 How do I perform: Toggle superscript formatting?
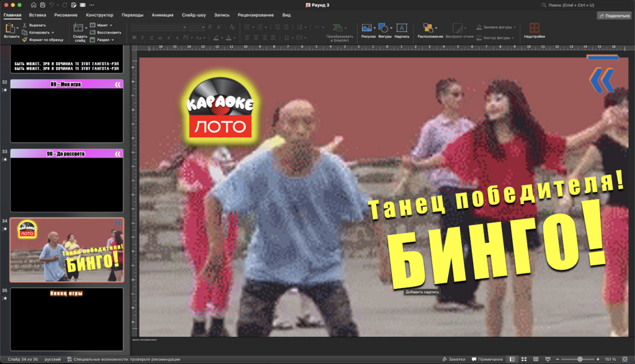pyautogui.click(x=169, y=38)
